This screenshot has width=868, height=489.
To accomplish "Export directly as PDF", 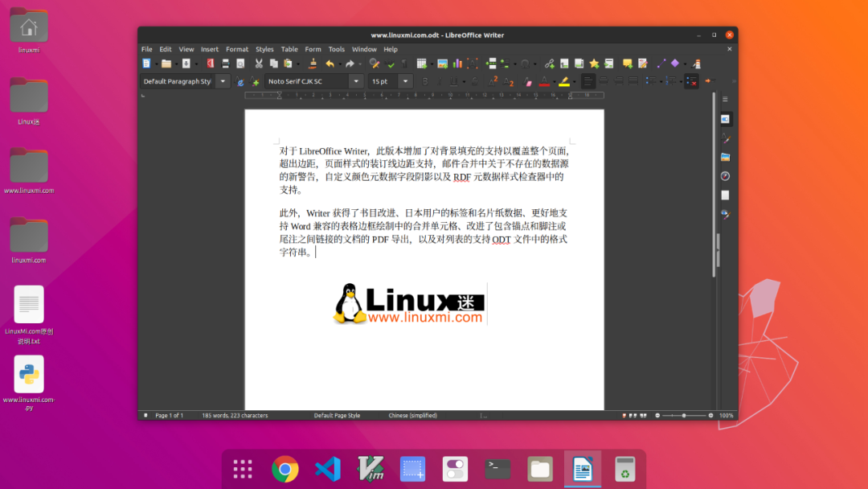I will (211, 64).
